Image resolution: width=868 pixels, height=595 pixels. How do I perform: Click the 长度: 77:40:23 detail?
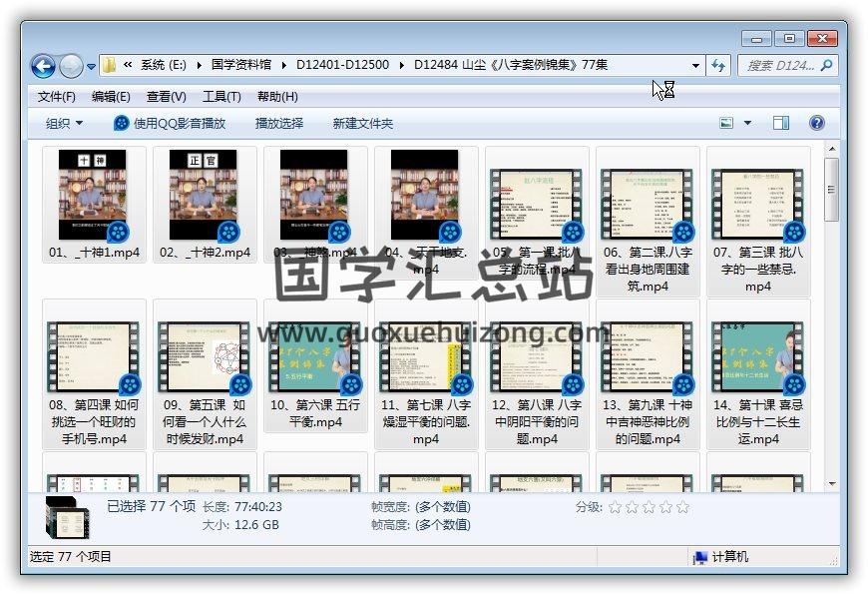[x=241, y=506]
